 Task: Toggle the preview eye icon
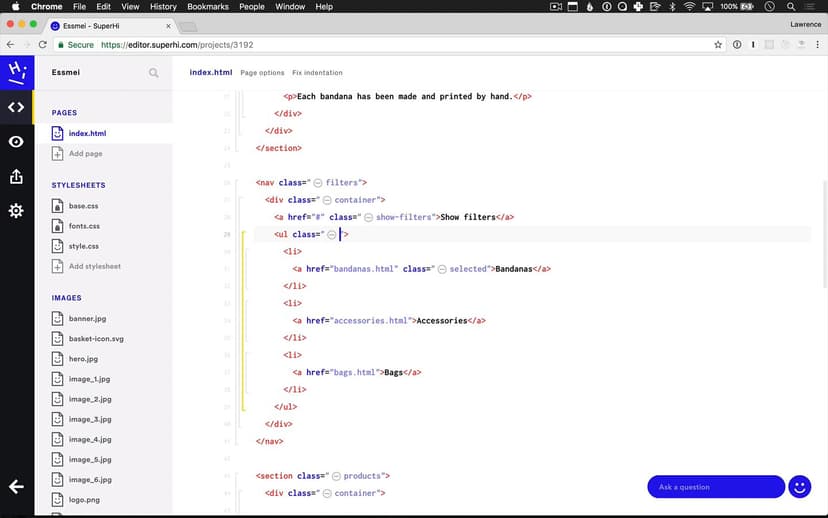[16, 142]
